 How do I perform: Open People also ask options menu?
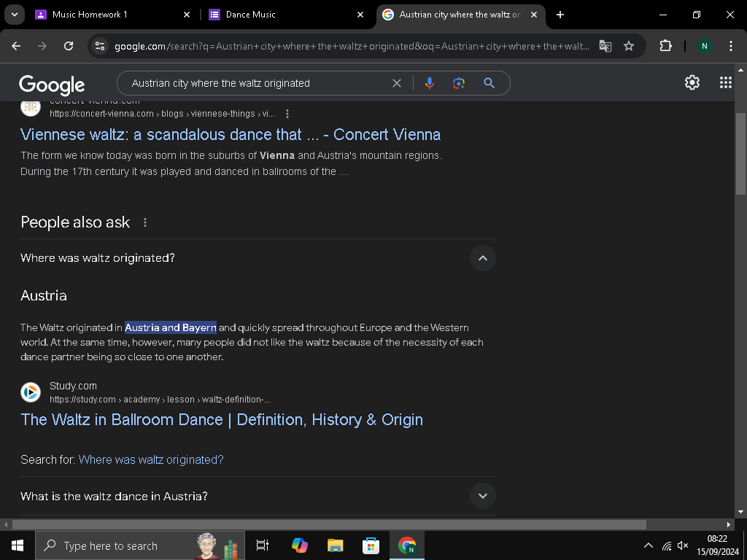pos(145,222)
